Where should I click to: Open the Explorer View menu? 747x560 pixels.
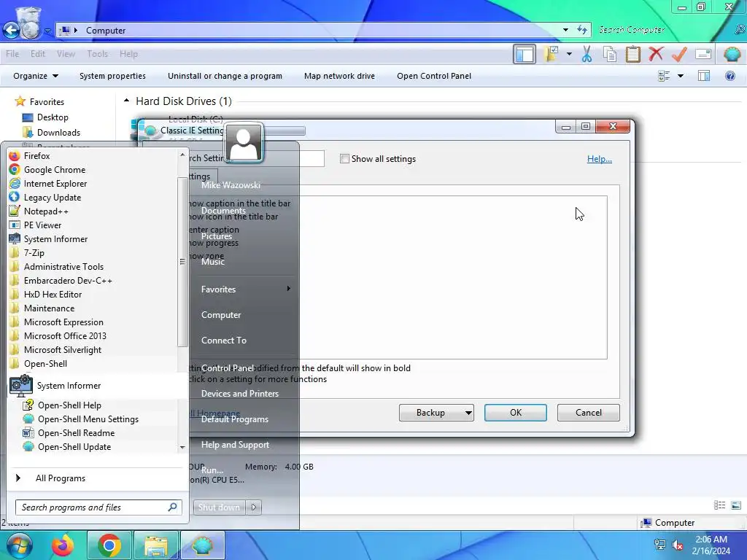[66, 54]
